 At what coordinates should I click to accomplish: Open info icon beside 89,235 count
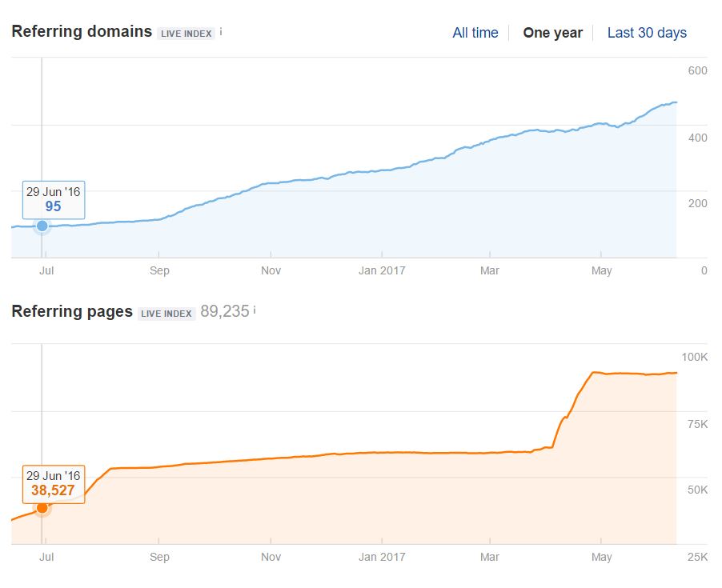click(x=255, y=310)
